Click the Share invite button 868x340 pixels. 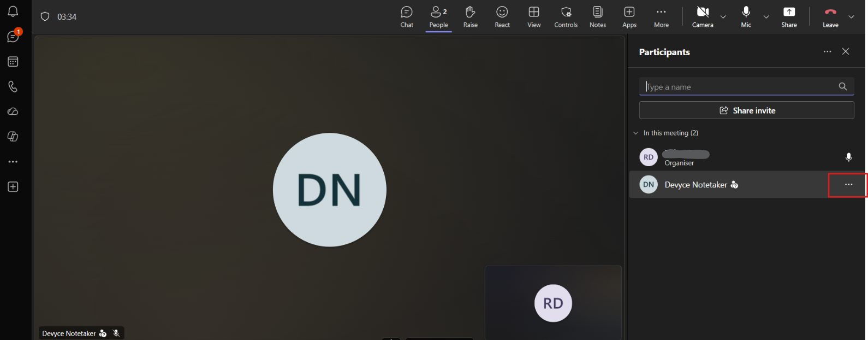coord(747,110)
